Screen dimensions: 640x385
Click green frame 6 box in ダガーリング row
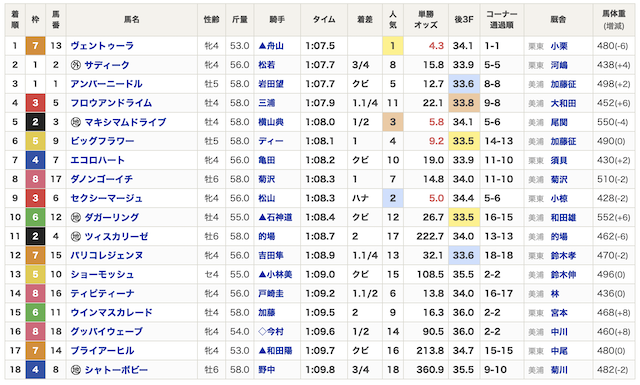tap(36, 217)
